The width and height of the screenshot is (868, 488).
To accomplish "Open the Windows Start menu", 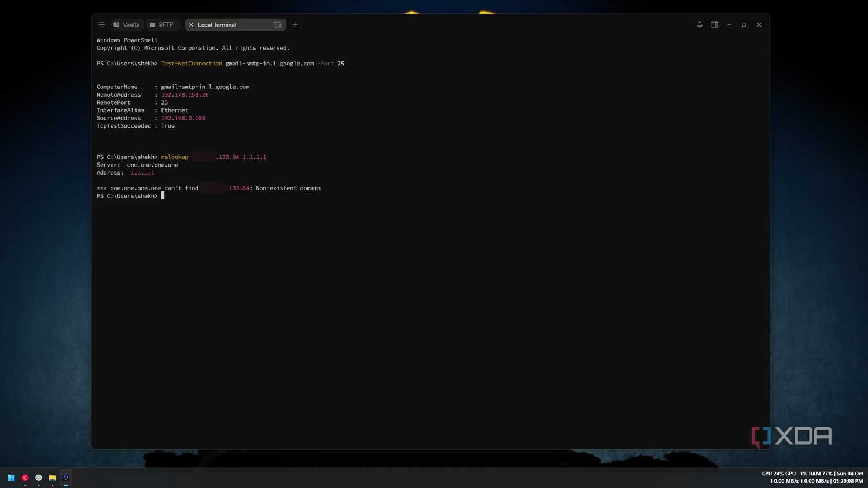I will click(11, 478).
